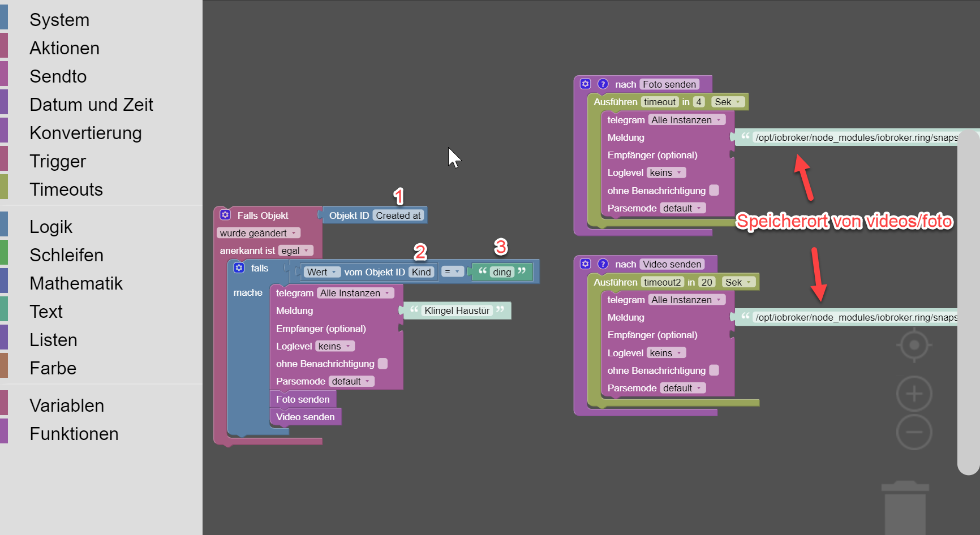This screenshot has width=980, height=535.
Task: Edit the delay value 4
Action: tap(699, 102)
